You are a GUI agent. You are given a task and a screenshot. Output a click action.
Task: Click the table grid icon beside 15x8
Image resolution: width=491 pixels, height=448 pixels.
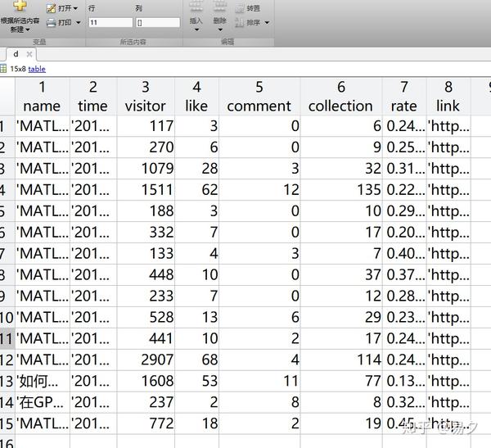(x=3, y=69)
